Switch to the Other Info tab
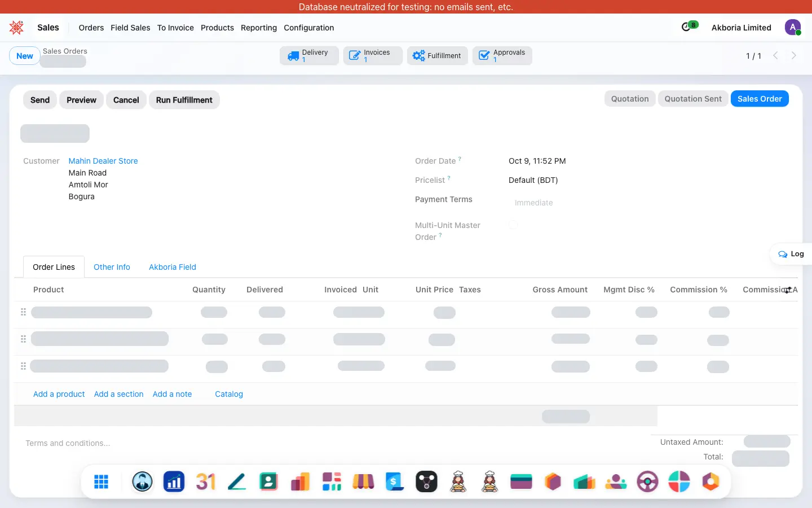Viewport: 812px width, 508px height. coord(112,267)
